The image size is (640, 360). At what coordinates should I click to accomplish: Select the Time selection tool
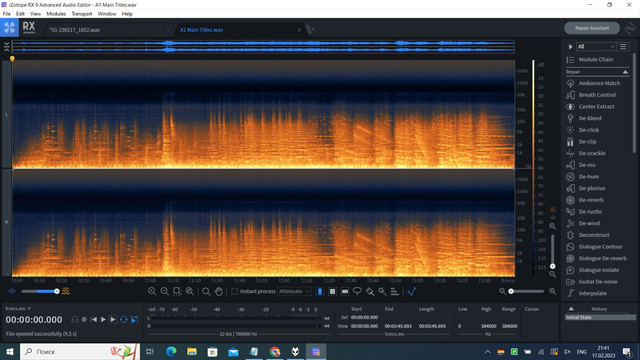tap(320, 291)
